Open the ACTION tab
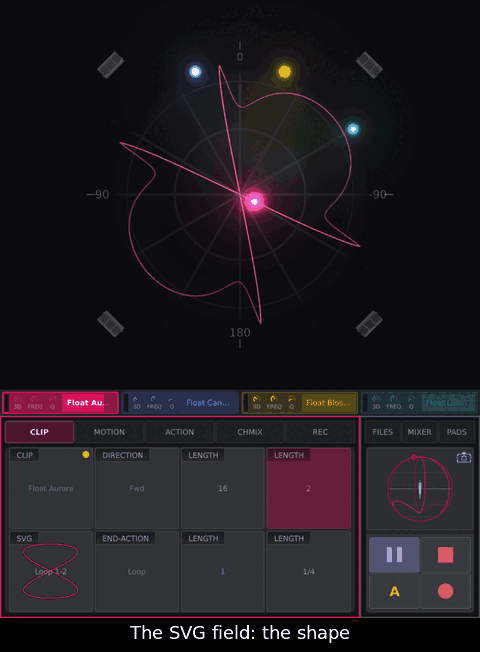Viewport: 480px width, 652px height. pos(180,432)
